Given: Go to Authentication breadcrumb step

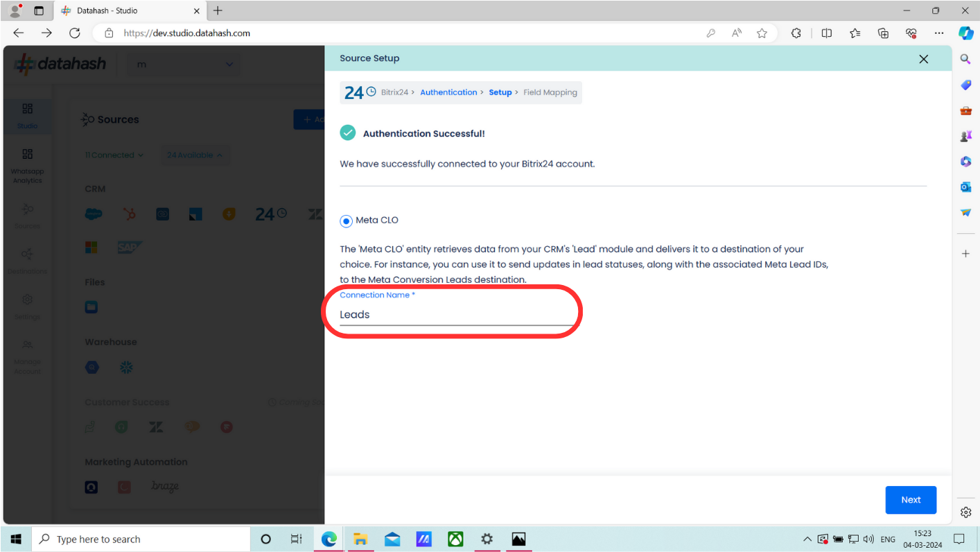Looking at the screenshot, I should (448, 92).
